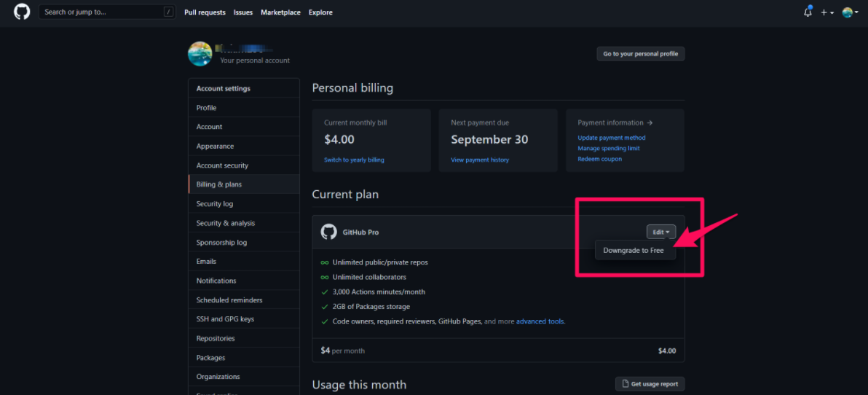Image resolution: width=868 pixels, height=395 pixels.
Task: Open the GitHub home logo
Action: point(22,12)
